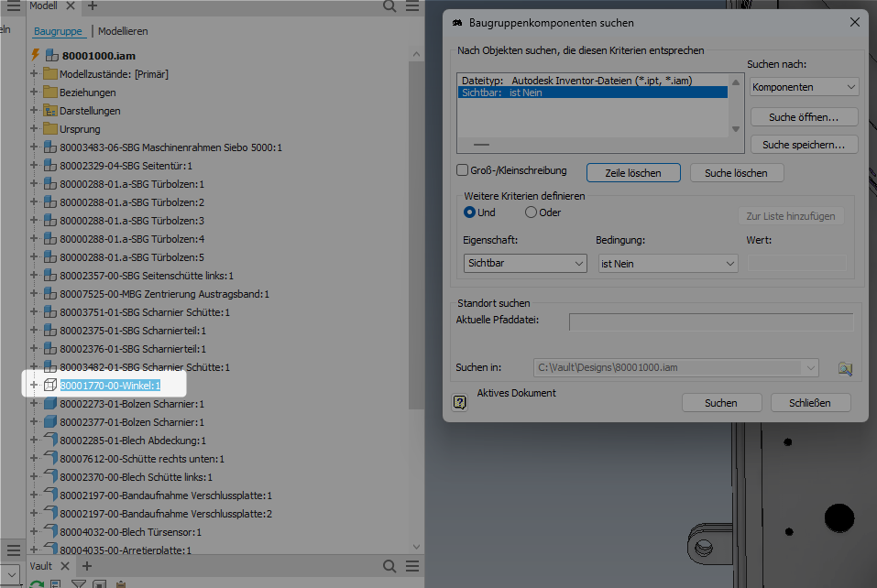Select the Und radio button
The image size is (877, 588).
point(469,212)
